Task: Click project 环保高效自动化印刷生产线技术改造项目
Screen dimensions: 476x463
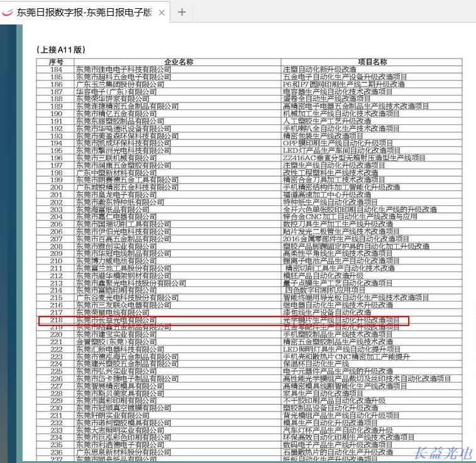Action: [348, 437]
